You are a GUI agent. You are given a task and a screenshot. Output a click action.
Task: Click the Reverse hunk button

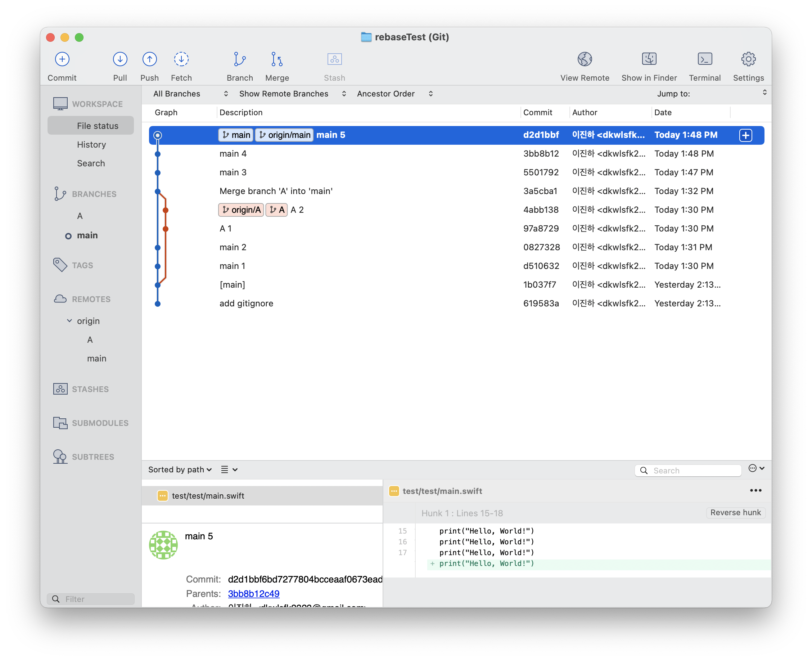[x=735, y=513]
